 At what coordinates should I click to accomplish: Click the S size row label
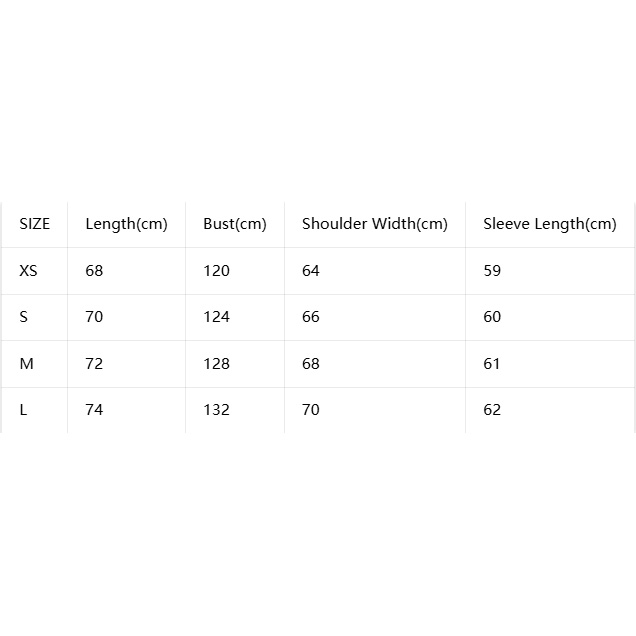[x=24, y=317]
